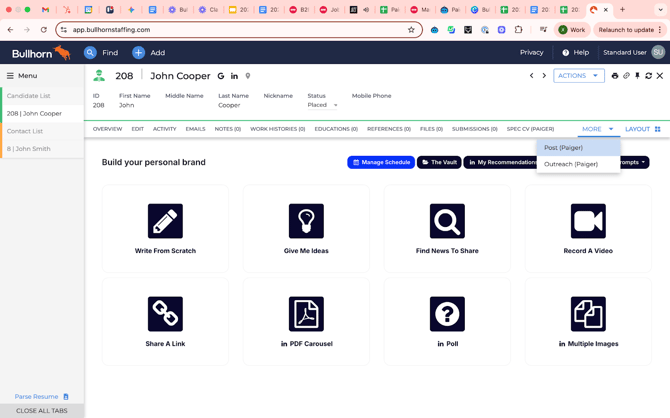Open the Give Me Ideas lightbulb tile
670x418 pixels.
(306, 221)
